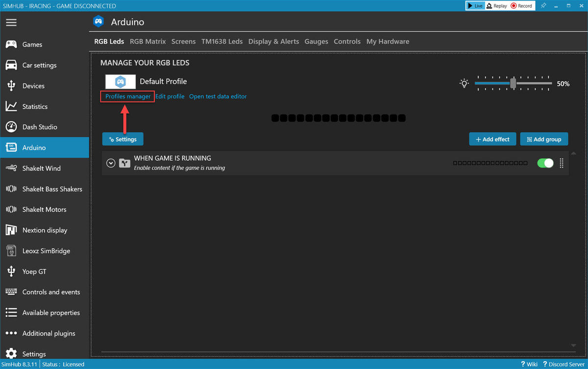Open the Statistics chart icon
Image resolution: width=588 pixels, height=369 pixels.
click(11, 106)
